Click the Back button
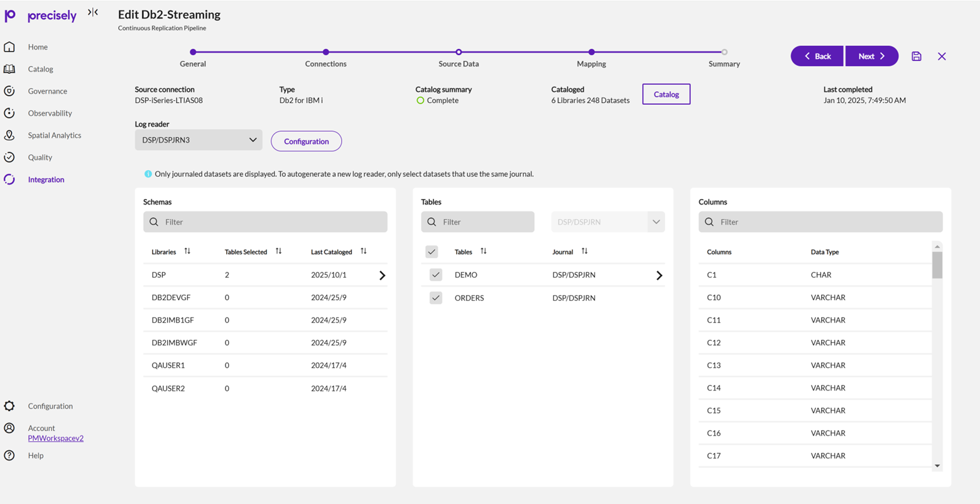 tap(817, 56)
